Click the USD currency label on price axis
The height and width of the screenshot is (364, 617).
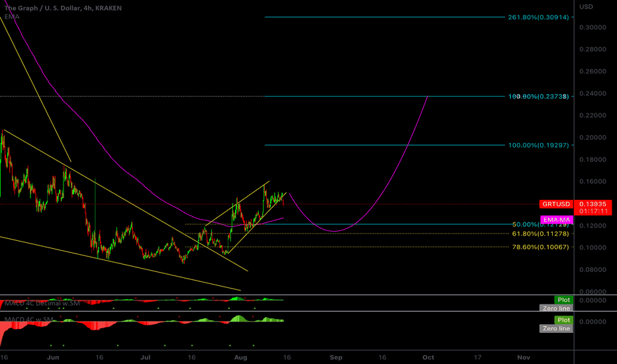(586, 7)
